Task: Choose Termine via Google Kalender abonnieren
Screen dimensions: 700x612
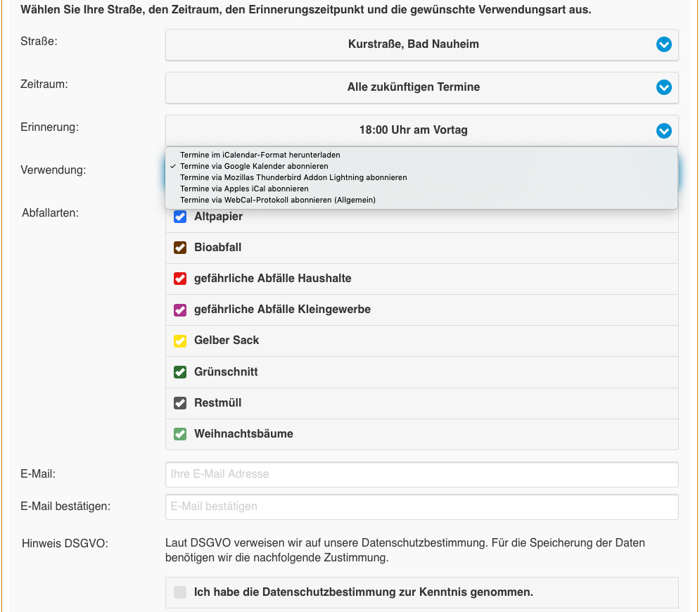Action: click(x=254, y=166)
